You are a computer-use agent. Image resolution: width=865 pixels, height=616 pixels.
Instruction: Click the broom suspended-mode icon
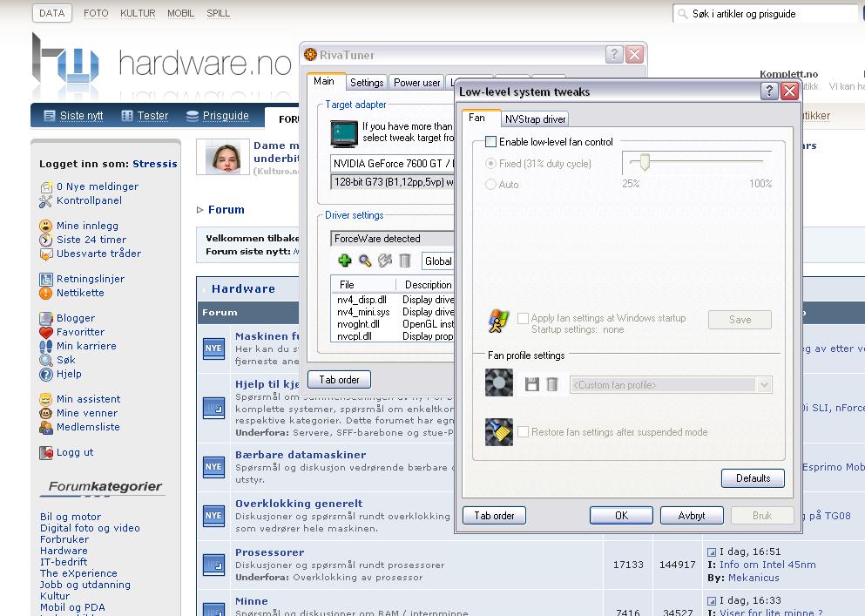(498, 431)
